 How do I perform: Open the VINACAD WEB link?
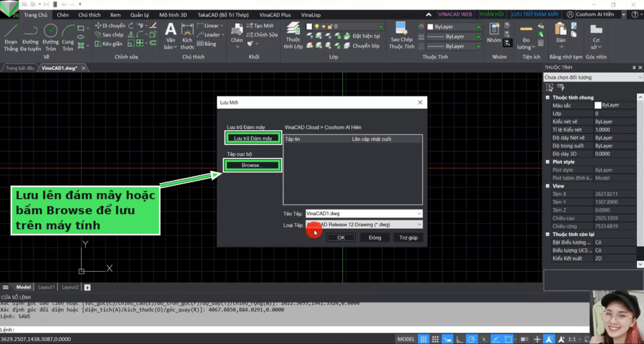click(x=455, y=14)
